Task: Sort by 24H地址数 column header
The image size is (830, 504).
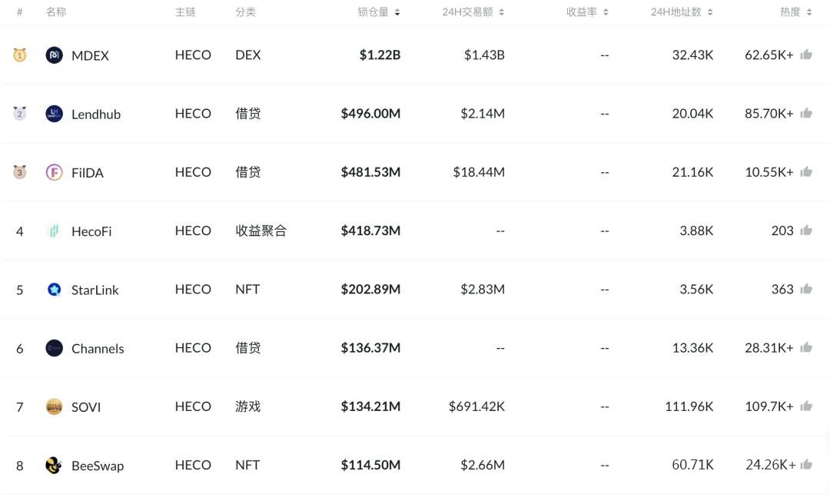Action: coord(682,12)
